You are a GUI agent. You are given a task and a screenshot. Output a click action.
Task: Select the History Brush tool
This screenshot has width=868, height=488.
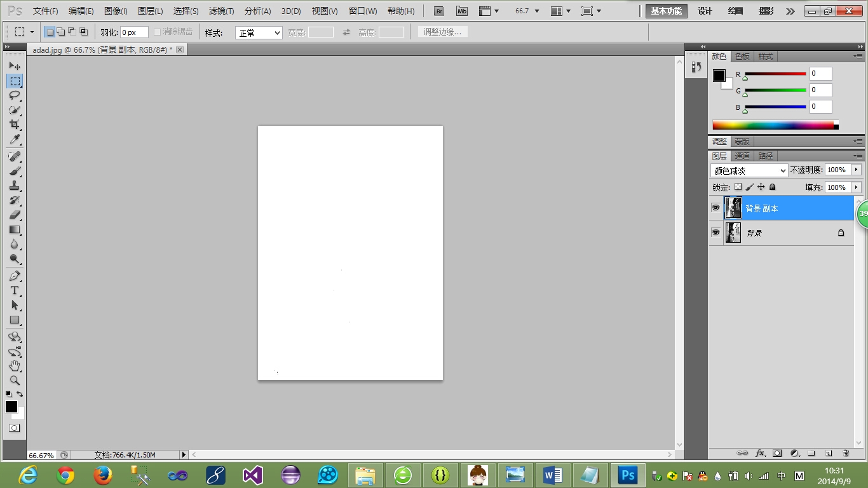[15, 200]
